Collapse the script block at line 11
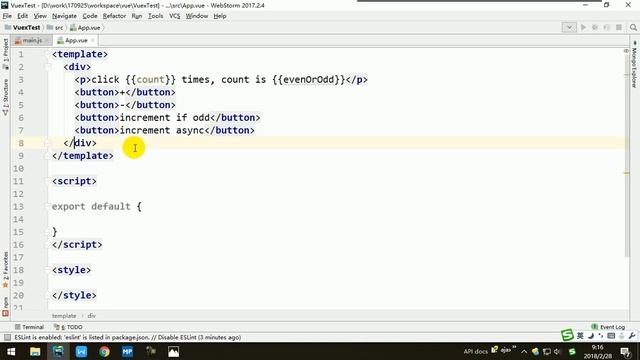The image size is (640, 360). 47,181
